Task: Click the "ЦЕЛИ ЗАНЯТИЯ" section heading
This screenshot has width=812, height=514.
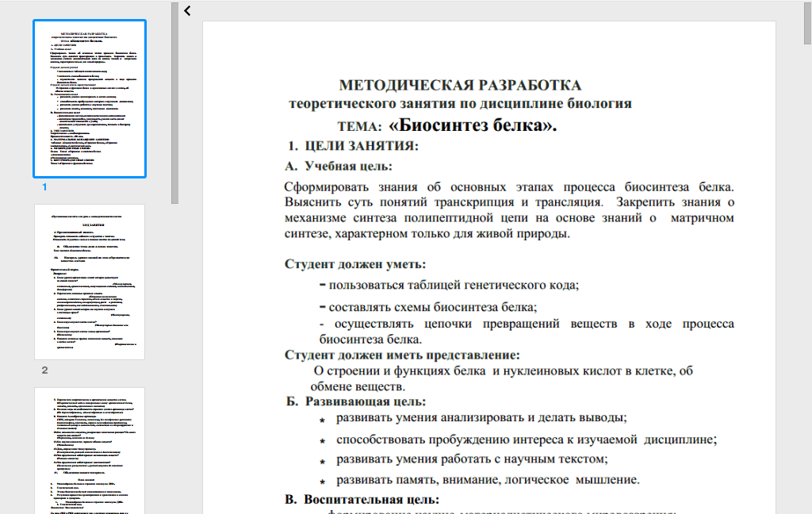Action: pos(361,145)
